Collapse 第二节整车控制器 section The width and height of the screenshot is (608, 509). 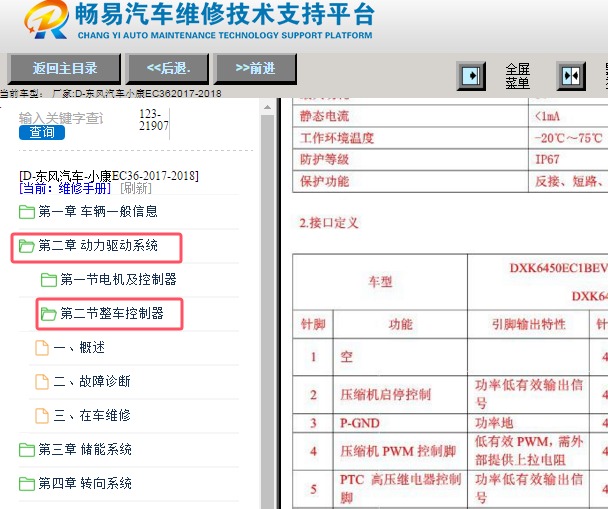click(x=112, y=313)
